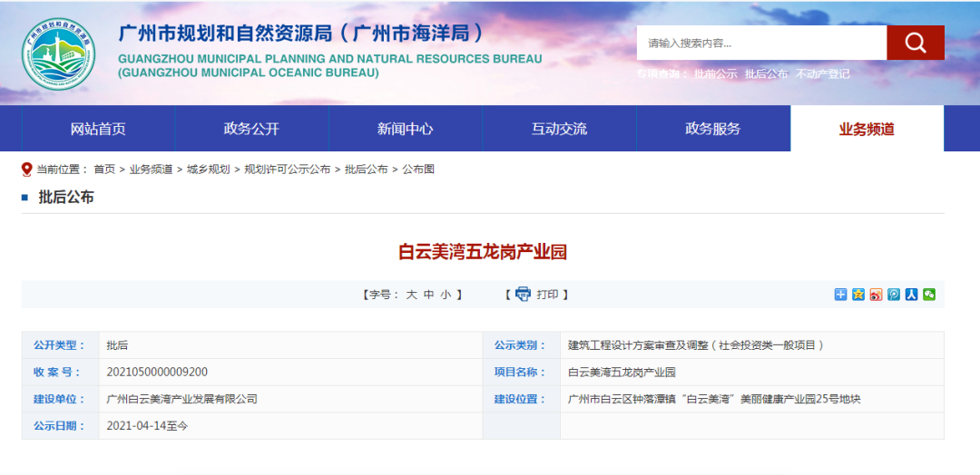Open the 政务服务 navigation item
The height and width of the screenshot is (475, 980).
(712, 129)
